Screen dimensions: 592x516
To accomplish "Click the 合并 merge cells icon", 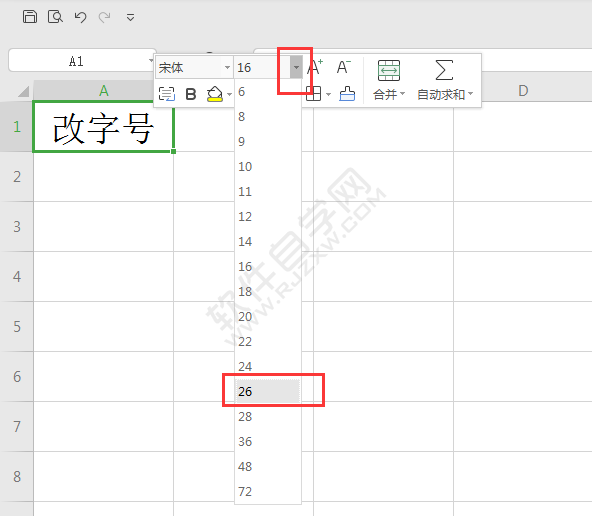I will point(389,71).
